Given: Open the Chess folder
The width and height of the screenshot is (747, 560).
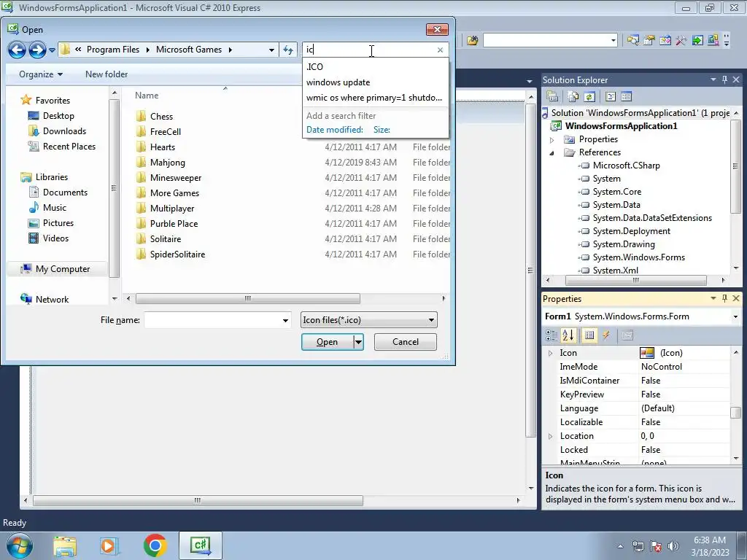Looking at the screenshot, I should [x=161, y=116].
